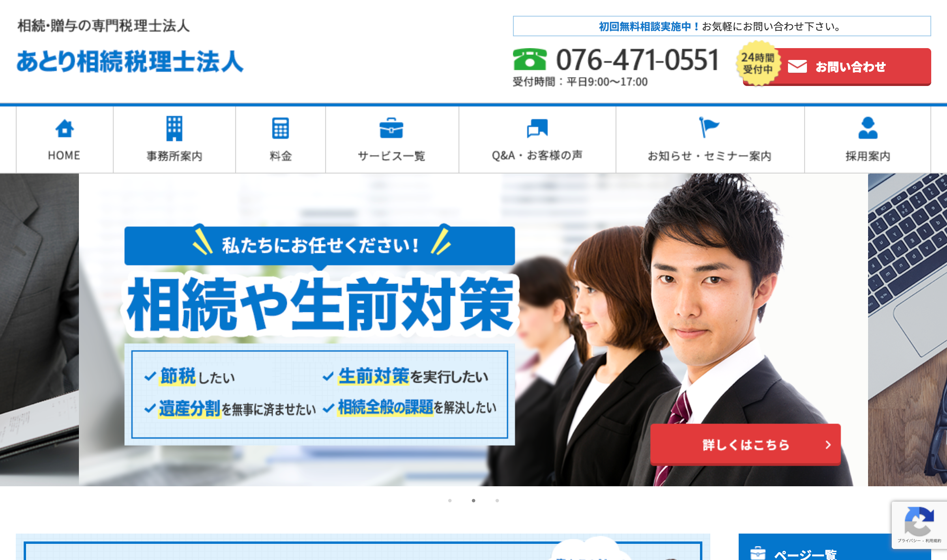Click the briefcase icon for サービス一覧

tap(391, 129)
